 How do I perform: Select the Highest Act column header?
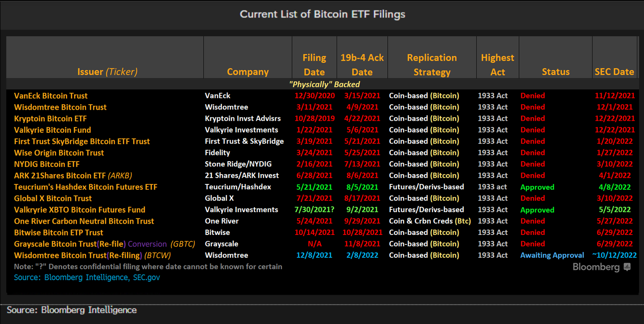(x=498, y=65)
